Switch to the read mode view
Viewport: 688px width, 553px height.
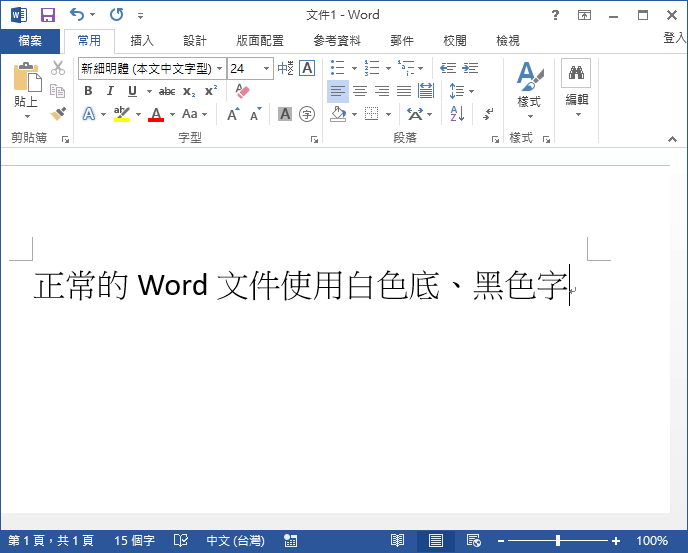[398, 540]
